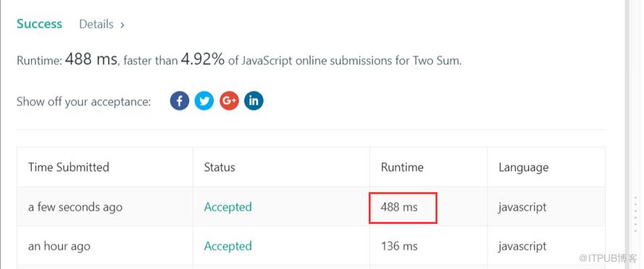The height and width of the screenshot is (269, 644).
Task: Click the vertical scrollbar on right edge
Action: pyautogui.click(x=627, y=135)
